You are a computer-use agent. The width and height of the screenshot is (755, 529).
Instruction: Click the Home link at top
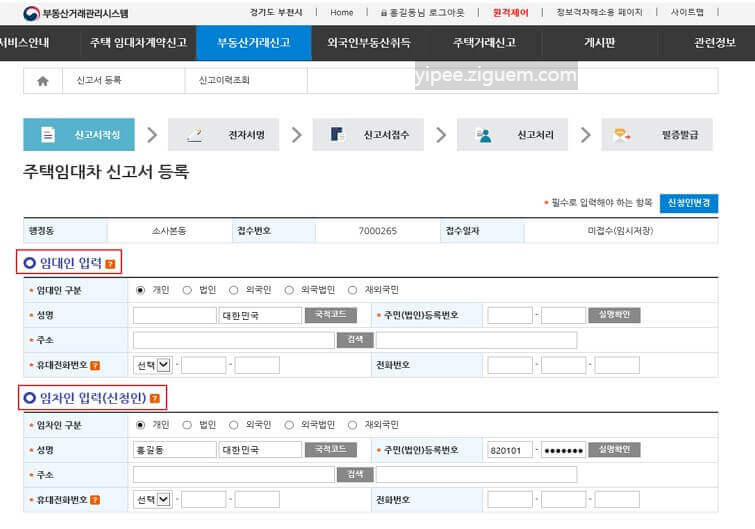[x=342, y=13]
